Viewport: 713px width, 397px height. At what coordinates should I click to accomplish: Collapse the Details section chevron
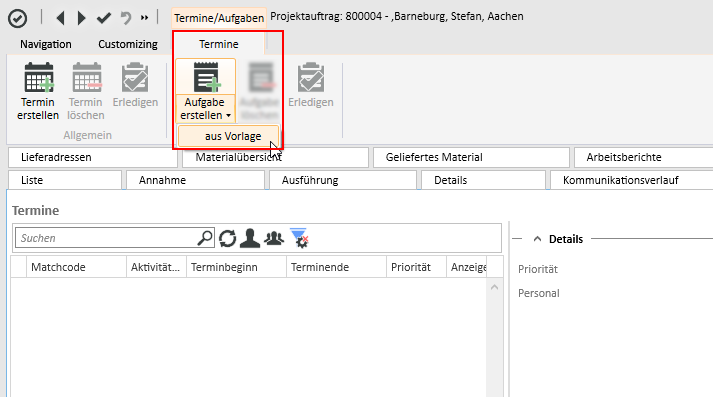point(537,239)
